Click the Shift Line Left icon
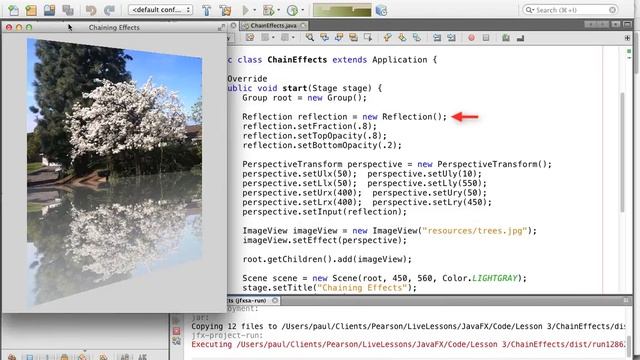The image size is (640, 360). [437, 38]
